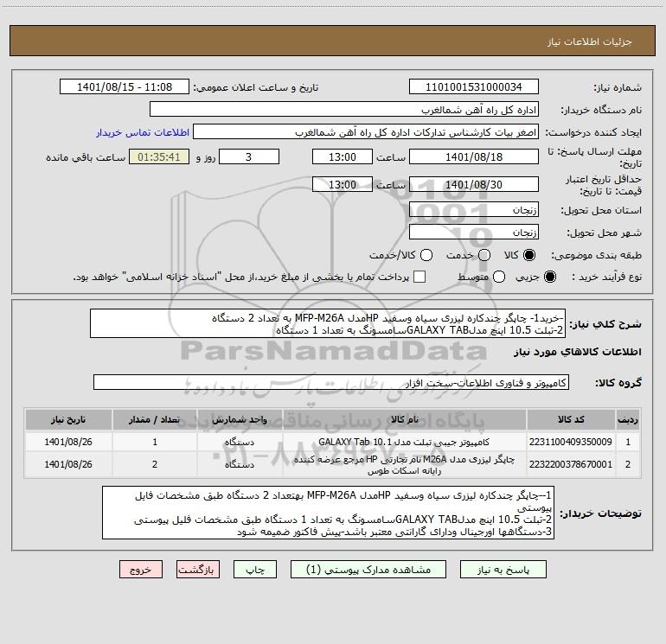Open مشاهده مدارک پیوستی (1) button

368,570
